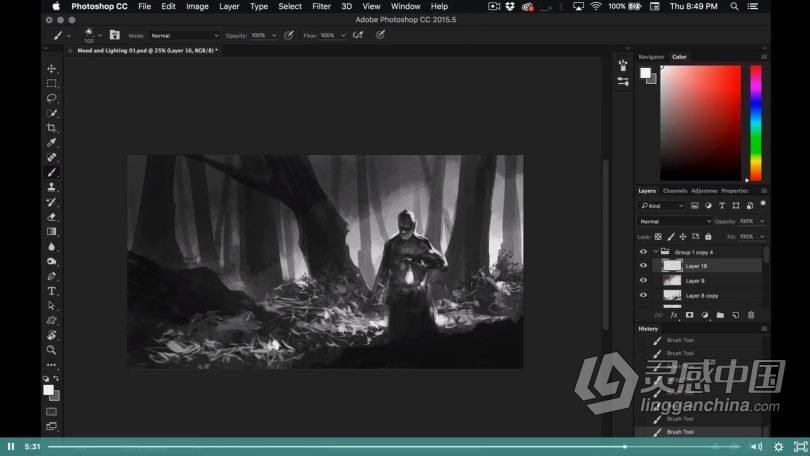Screen dimensions: 810x456
Task: Select the Move tool
Action: tap(51, 68)
